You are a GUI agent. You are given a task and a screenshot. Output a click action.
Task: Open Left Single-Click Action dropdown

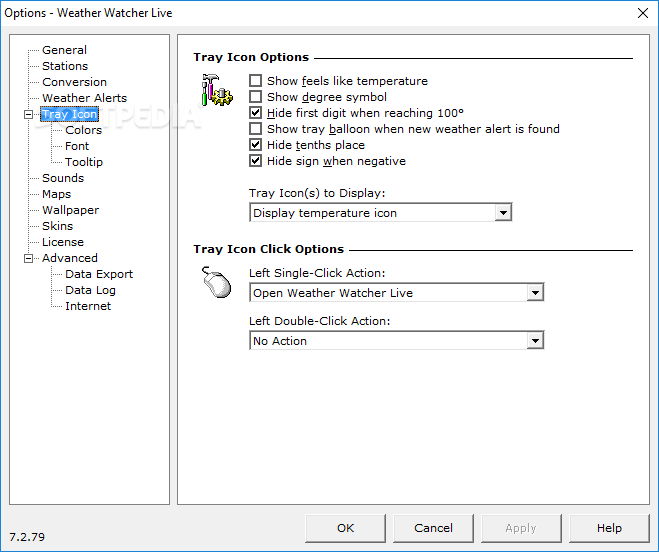coord(535,293)
